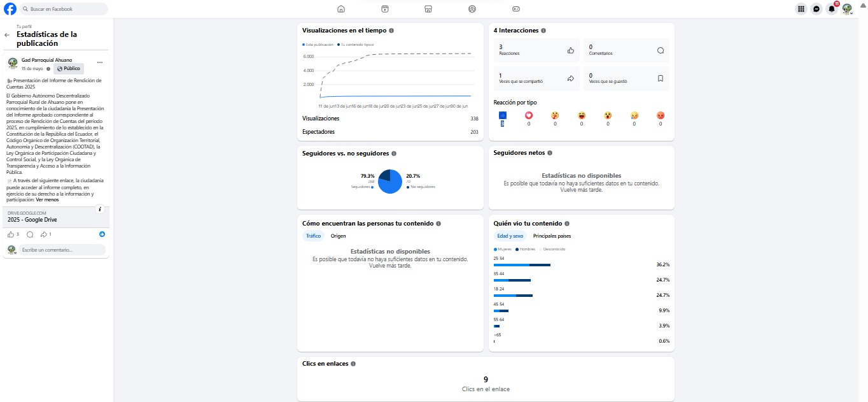Open the Gaming icon in the top bar
This screenshot has height=402, width=868.
click(x=516, y=9)
